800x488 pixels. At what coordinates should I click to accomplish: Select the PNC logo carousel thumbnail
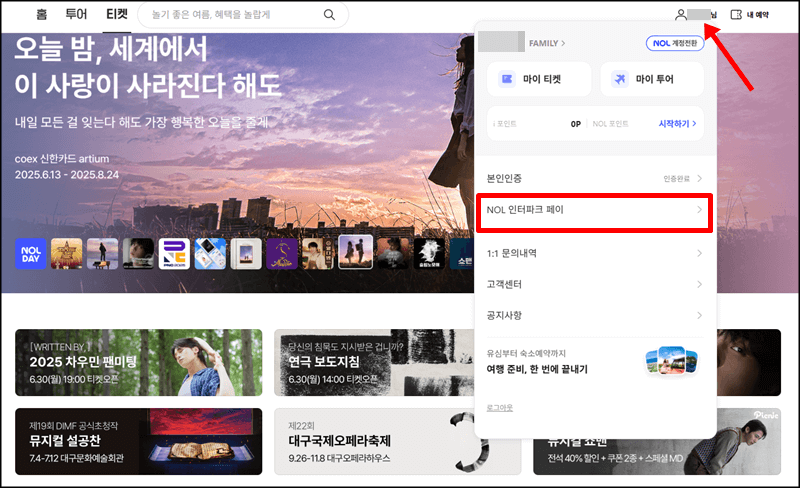tap(174, 254)
